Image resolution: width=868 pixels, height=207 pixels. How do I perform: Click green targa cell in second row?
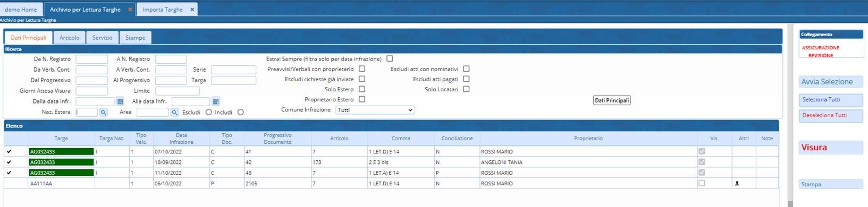click(61, 162)
